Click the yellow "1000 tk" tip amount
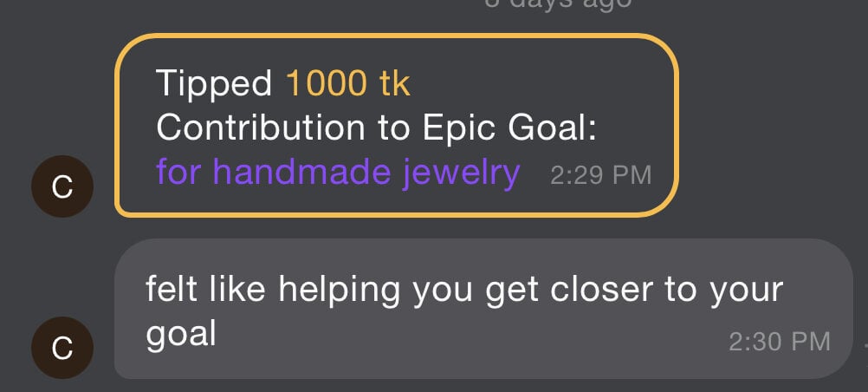 348,84
